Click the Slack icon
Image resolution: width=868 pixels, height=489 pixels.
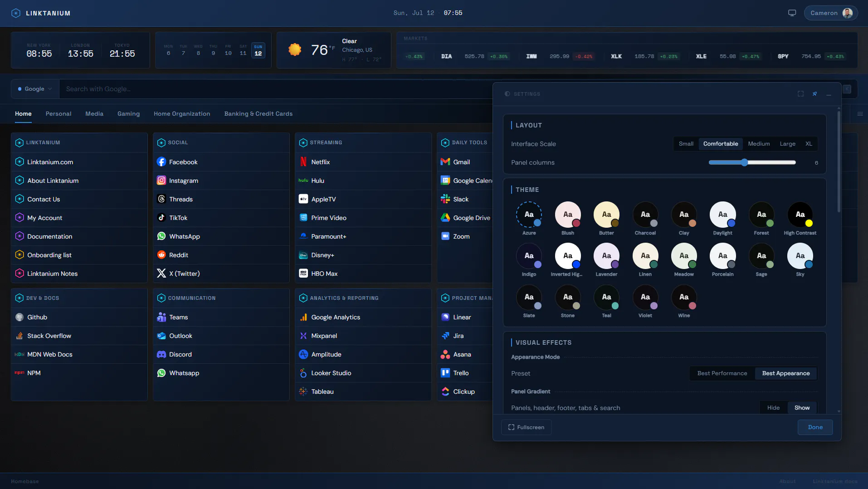(445, 199)
